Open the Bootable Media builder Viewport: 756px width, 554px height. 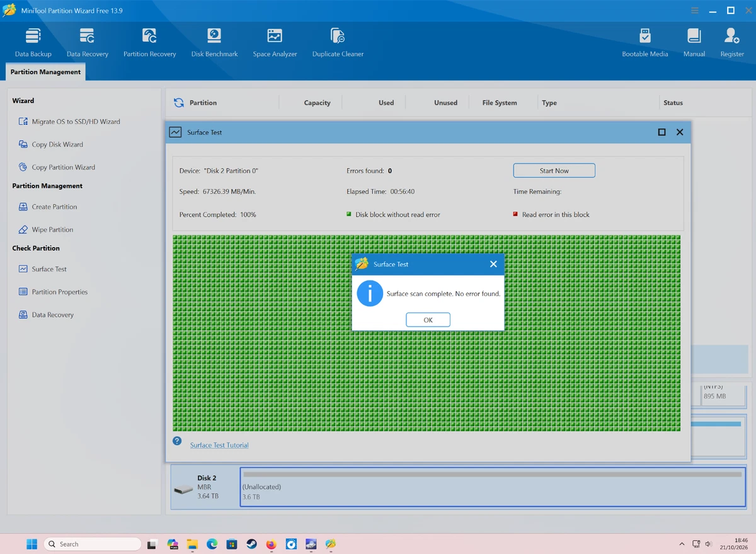pyautogui.click(x=645, y=43)
